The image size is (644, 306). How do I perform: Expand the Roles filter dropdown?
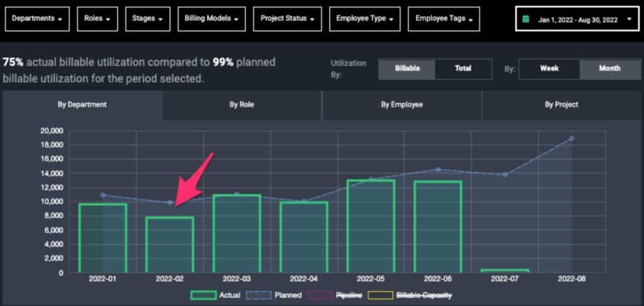click(x=97, y=19)
